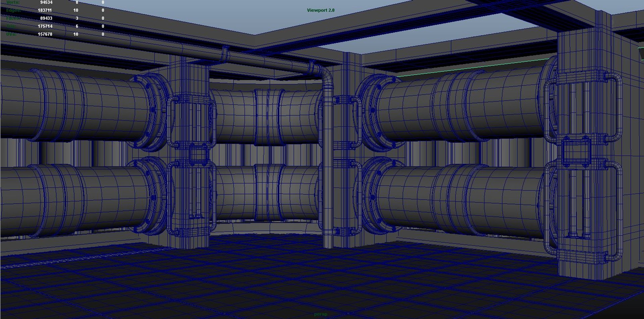Click the Viewport 2.0 renderer label

(321, 10)
